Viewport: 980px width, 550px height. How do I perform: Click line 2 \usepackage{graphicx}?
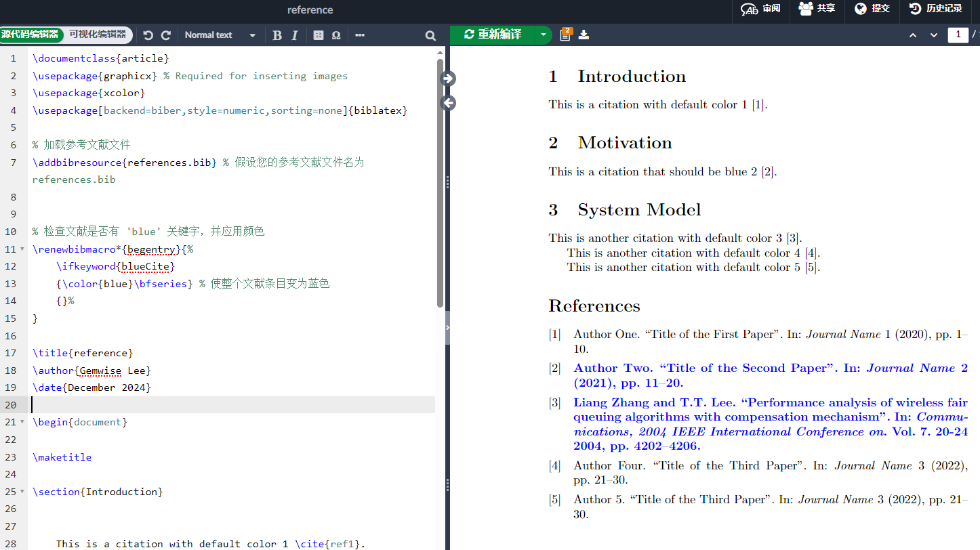click(95, 76)
